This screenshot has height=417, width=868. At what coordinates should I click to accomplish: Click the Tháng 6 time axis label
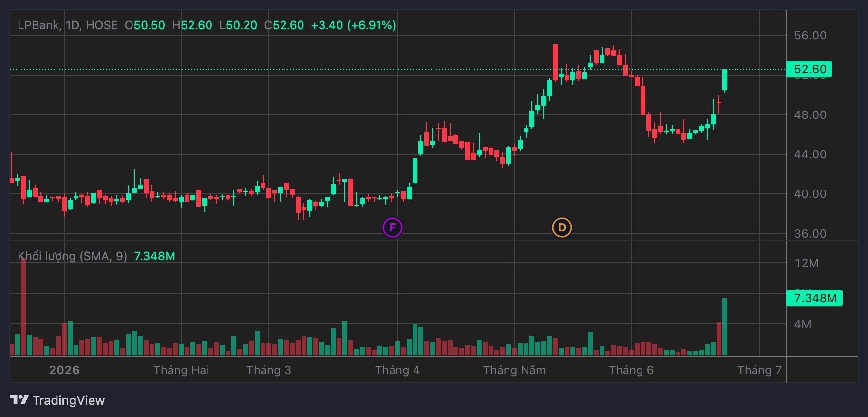tap(631, 370)
